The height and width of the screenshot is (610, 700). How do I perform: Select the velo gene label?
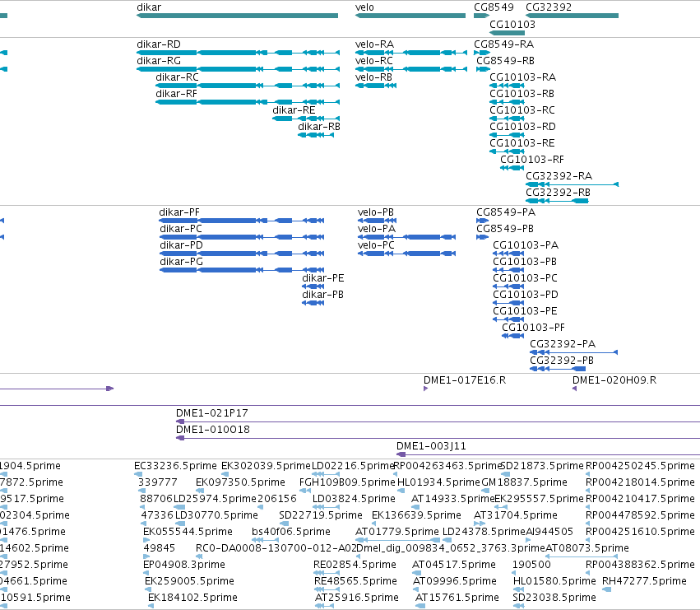364,7
